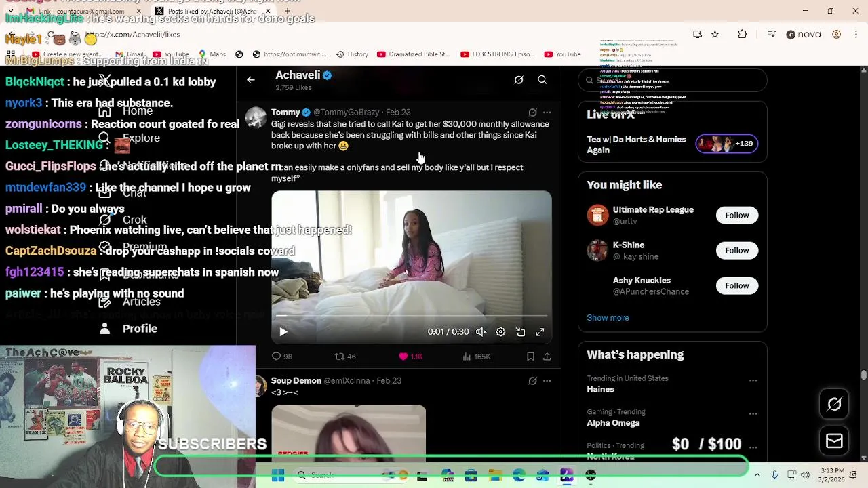
Task: Click the X search input field
Action: click(x=672, y=80)
